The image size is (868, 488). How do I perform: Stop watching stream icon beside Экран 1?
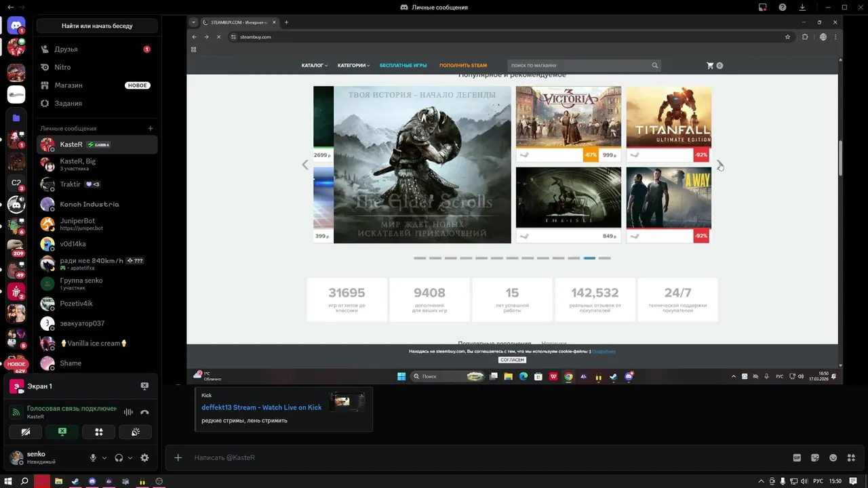click(144, 386)
